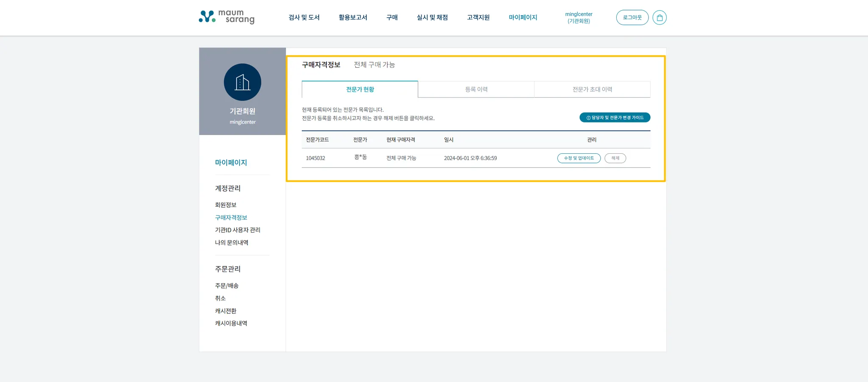Image resolution: width=868 pixels, height=382 pixels.
Task: Click the 계정관리 sidebar section title
Action: click(228, 188)
